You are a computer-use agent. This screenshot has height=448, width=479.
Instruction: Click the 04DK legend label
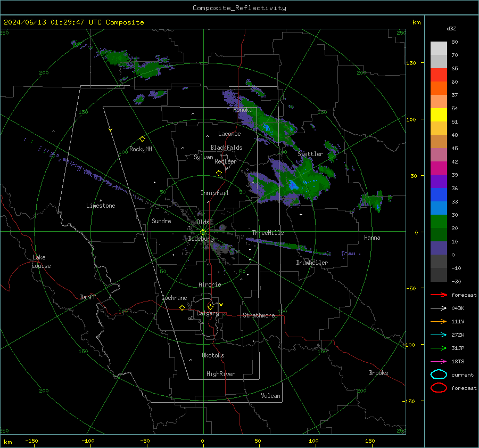click(458, 308)
